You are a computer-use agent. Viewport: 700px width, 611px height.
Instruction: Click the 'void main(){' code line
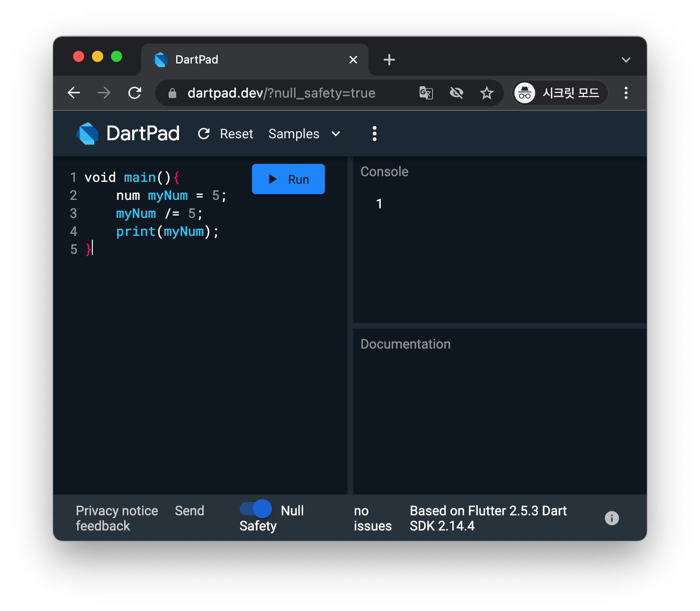click(x=132, y=177)
